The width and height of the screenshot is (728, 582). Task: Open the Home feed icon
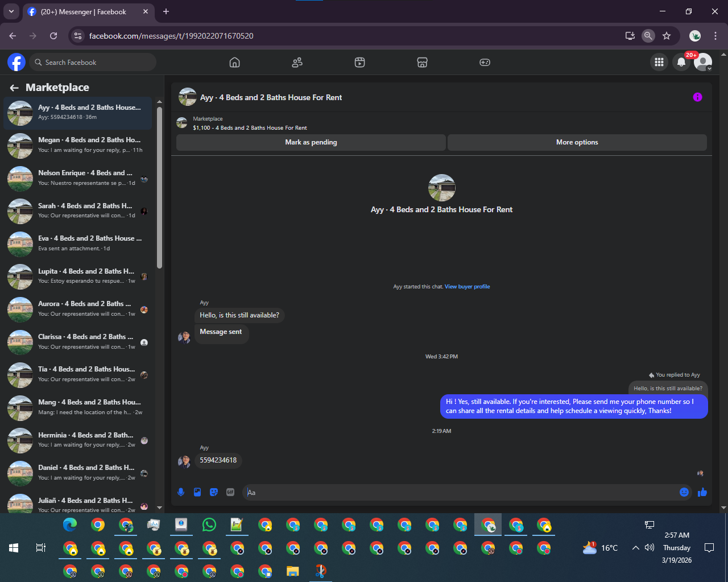[234, 63]
